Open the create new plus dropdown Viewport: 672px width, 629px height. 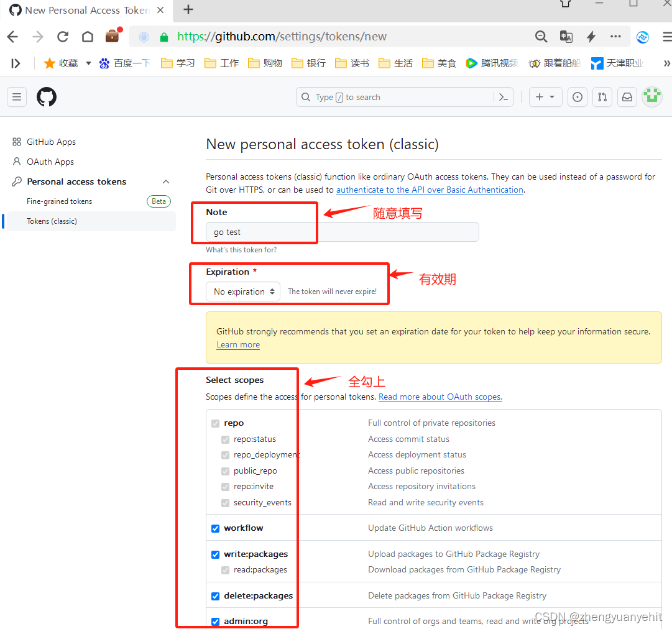click(x=545, y=97)
